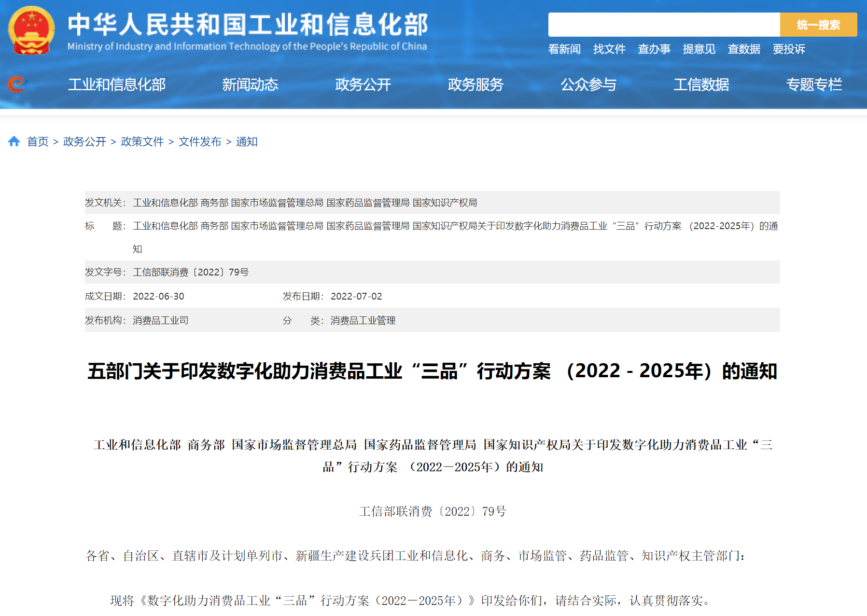The image size is (867, 616).
Task: Select the 看新闻 quick link
Action: point(564,49)
